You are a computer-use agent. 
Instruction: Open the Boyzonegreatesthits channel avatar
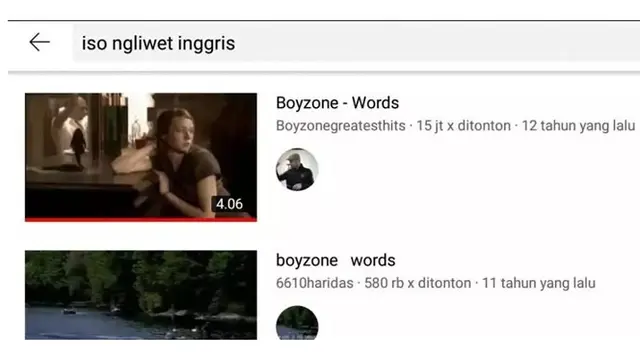coord(297,169)
